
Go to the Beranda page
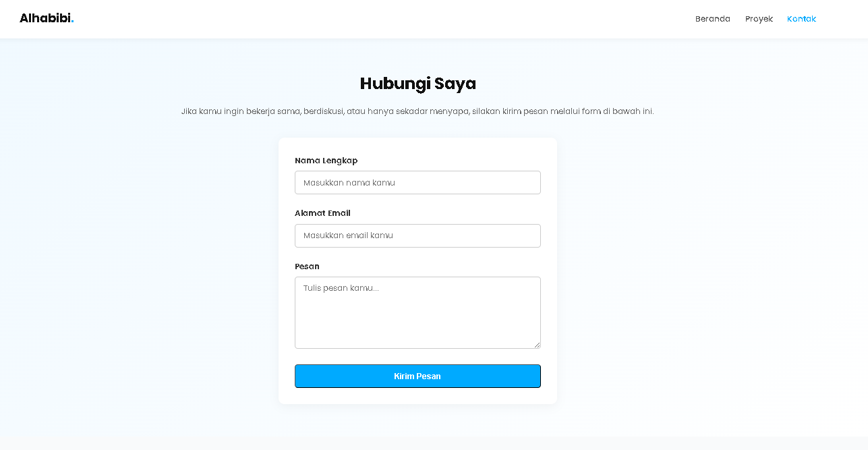coord(712,19)
